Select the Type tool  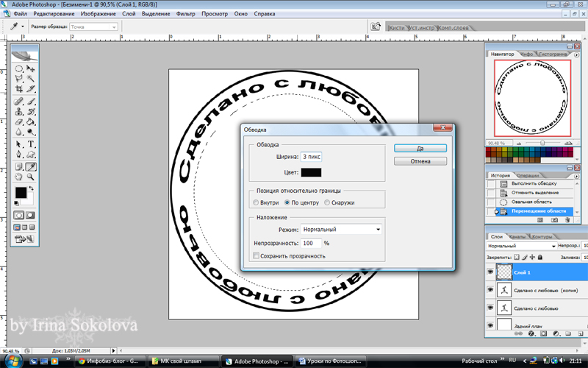(x=31, y=144)
